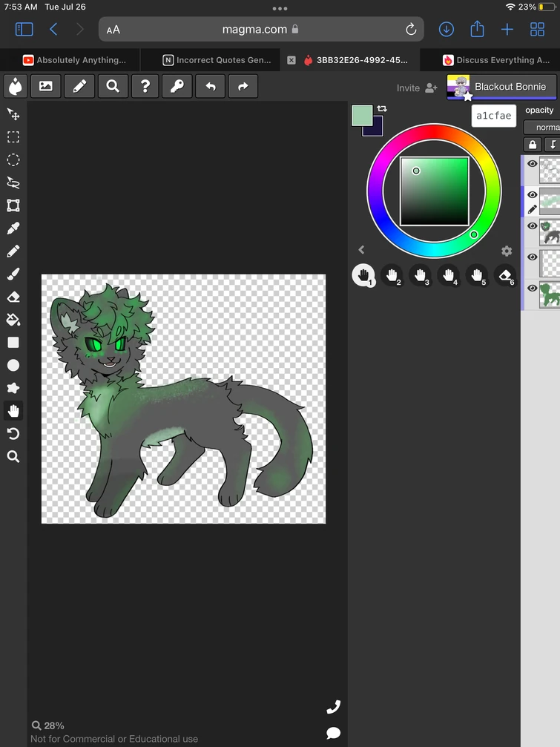Toggle the clip layer down-arrow button
The height and width of the screenshot is (747, 560).
[553, 145]
